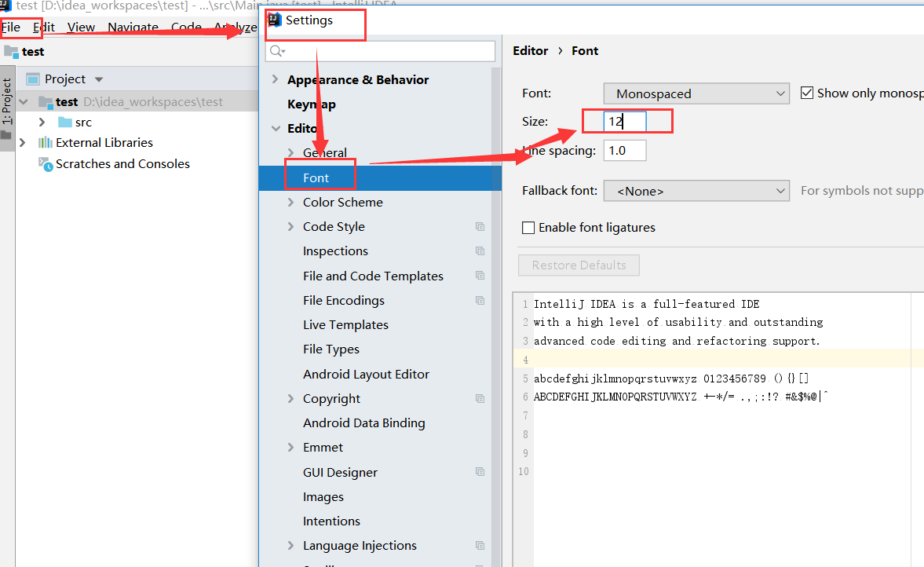Click settings tree vertical scrollbar
The height and width of the screenshot is (567, 924).
point(496,317)
